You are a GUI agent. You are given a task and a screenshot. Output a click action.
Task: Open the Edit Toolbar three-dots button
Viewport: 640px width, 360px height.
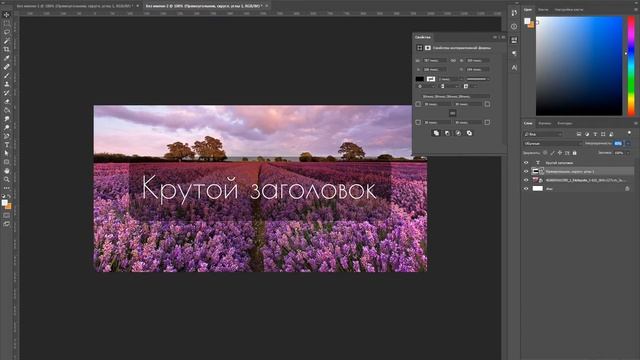7,188
